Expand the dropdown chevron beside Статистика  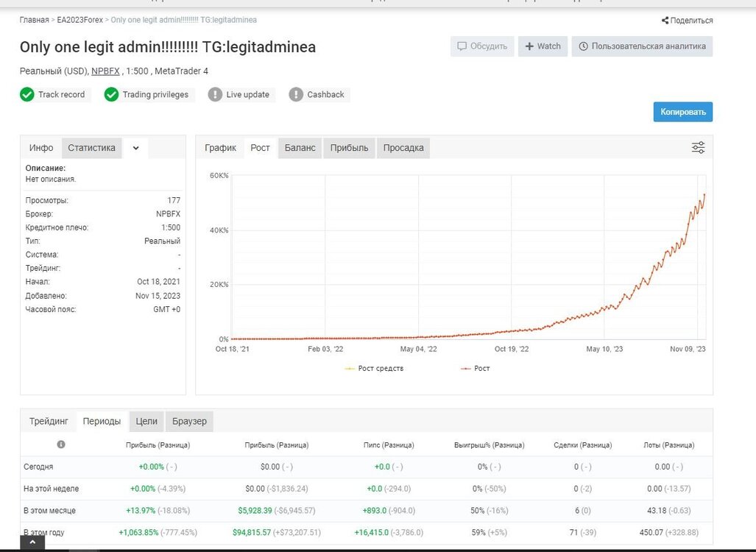(136, 148)
